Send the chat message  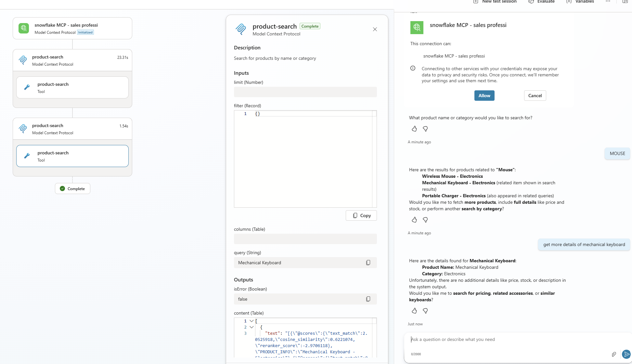pyautogui.click(x=626, y=354)
